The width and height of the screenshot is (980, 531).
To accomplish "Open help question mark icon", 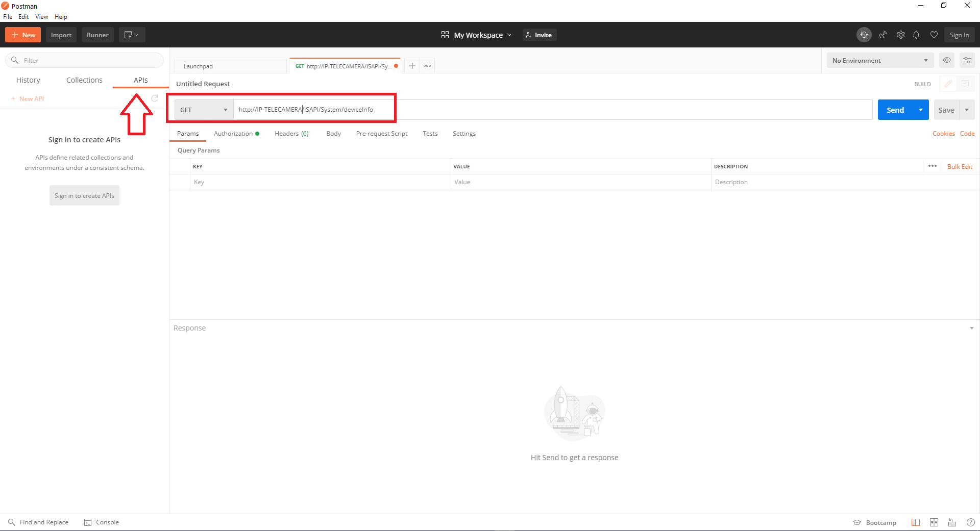I will pos(971,522).
